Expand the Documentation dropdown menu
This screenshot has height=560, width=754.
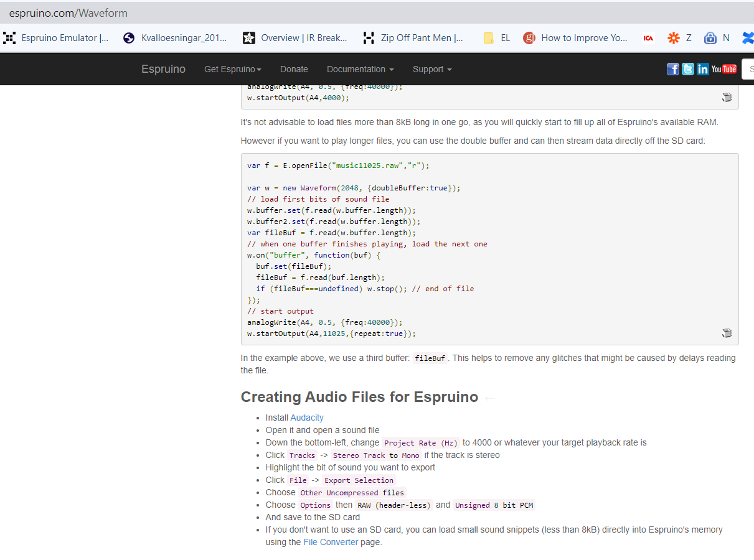coord(360,69)
